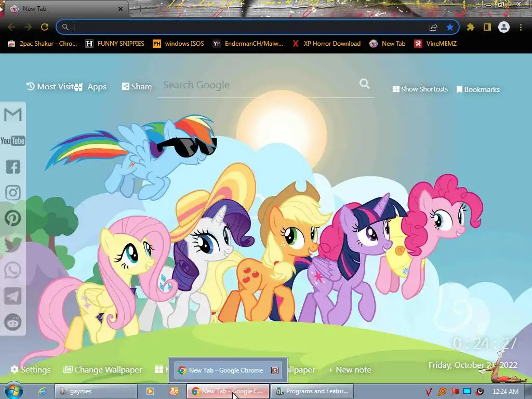Open 2pac Shakur bookmark
Screen dimensions: 532x399
click(x=43, y=44)
